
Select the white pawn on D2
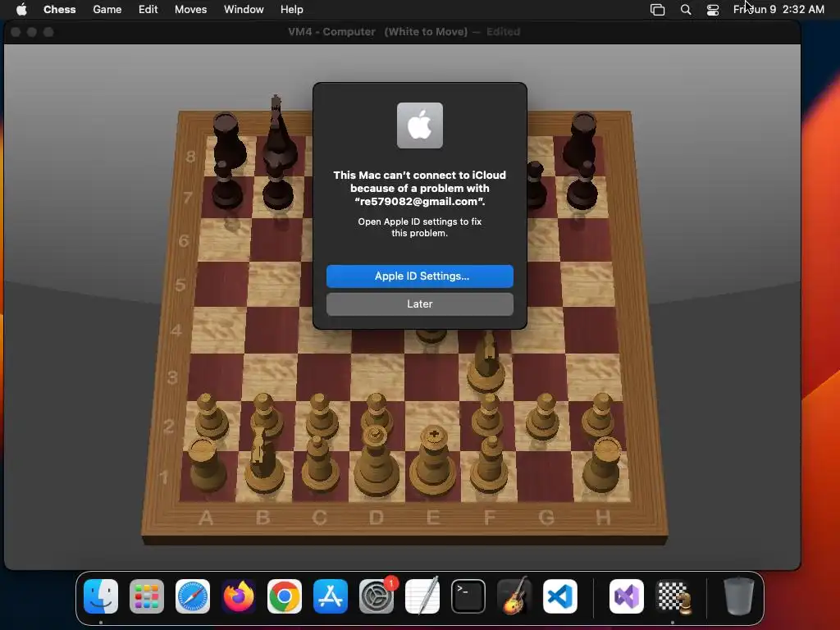click(x=377, y=410)
